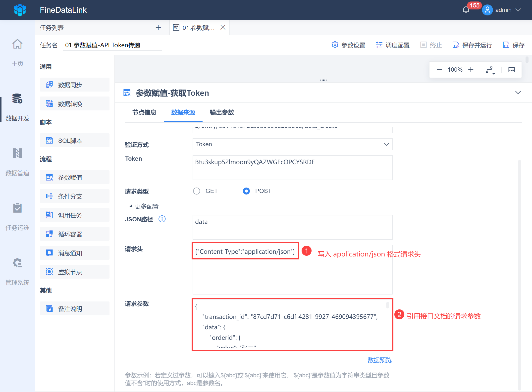Switch to the 输出参数 tab
This screenshot has width=532, height=392.
pos(222,112)
